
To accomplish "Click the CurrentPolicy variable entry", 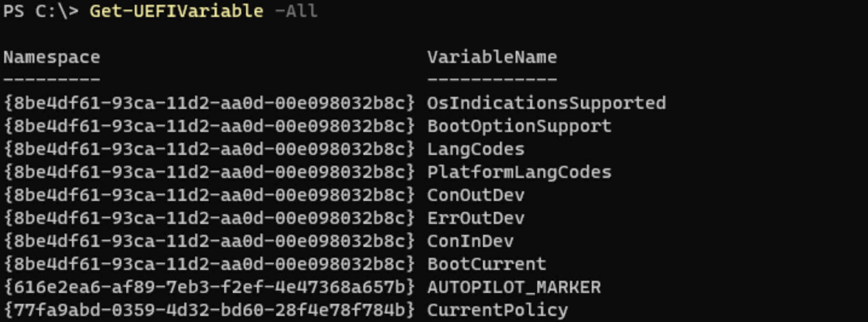I will pos(497,310).
